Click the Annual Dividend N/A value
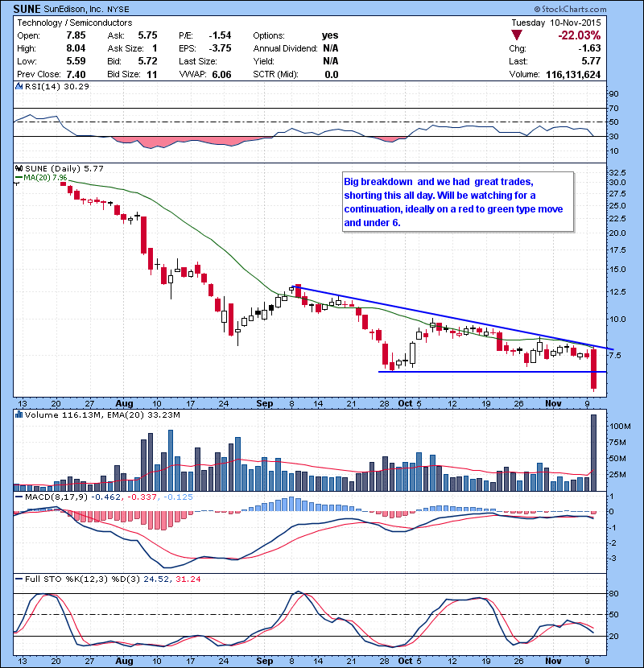The width and height of the screenshot is (644, 668). point(331,48)
